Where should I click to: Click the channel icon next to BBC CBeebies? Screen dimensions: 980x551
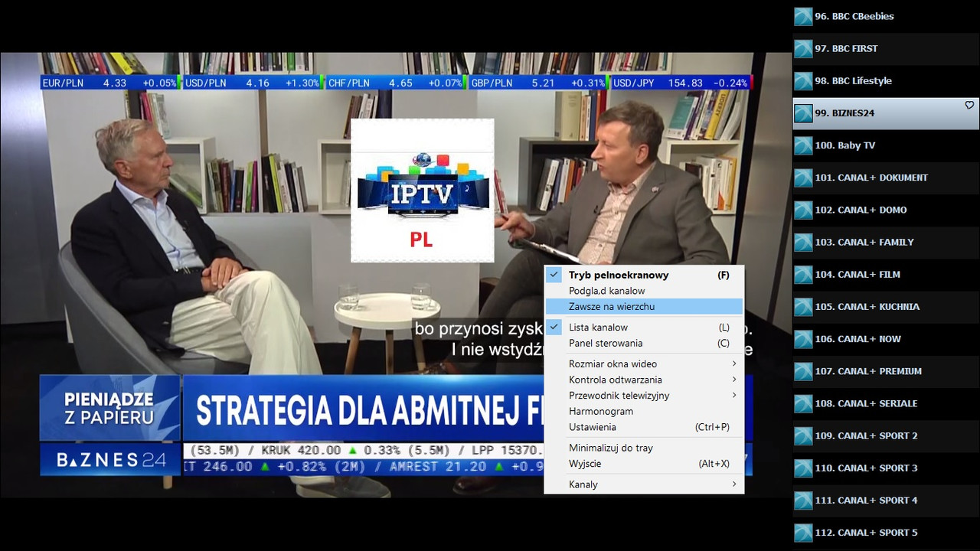point(803,16)
